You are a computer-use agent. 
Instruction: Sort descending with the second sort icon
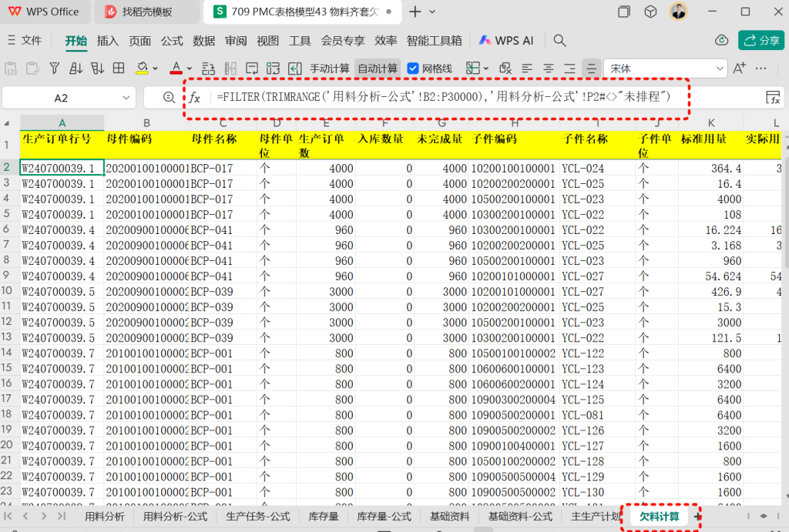tap(98, 69)
